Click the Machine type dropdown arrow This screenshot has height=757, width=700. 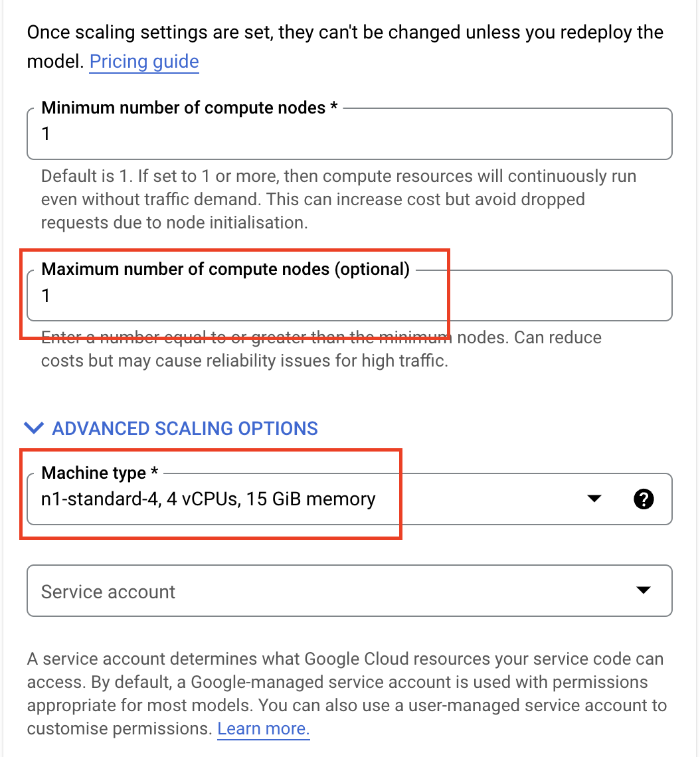click(594, 499)
